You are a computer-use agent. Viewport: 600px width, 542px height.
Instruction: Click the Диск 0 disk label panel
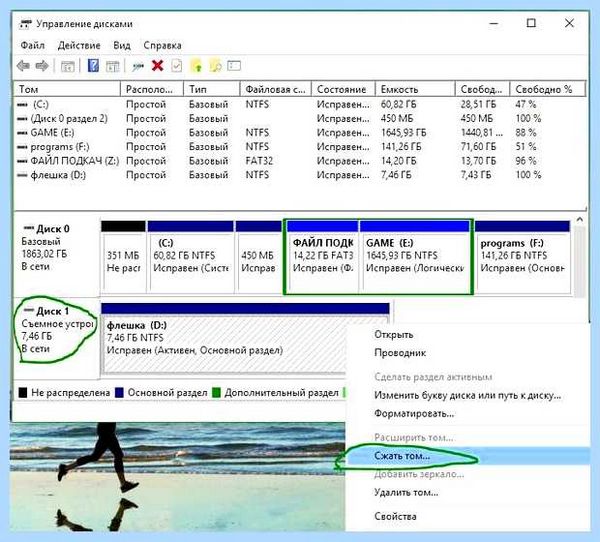pyautogui.click(x=57, y=256)
